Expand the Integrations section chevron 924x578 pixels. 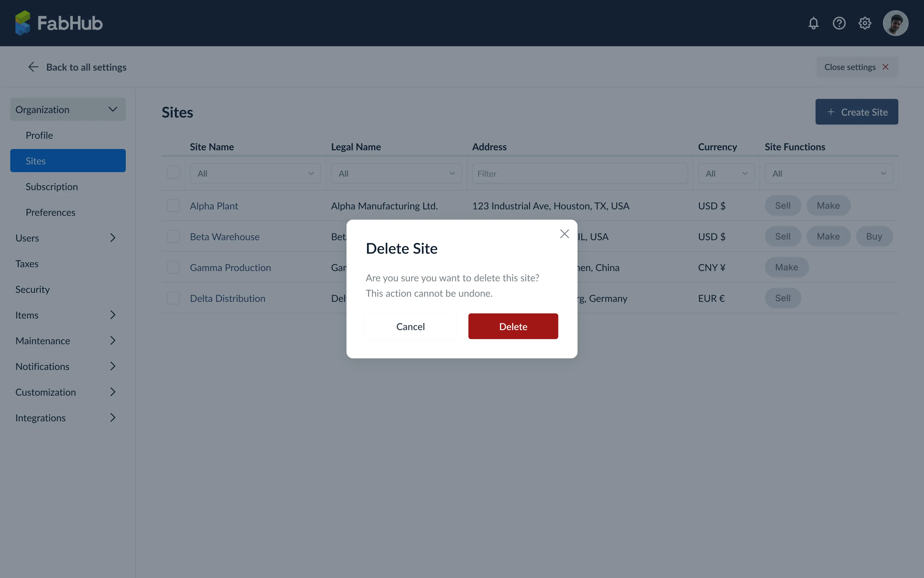tap(113, 417)
